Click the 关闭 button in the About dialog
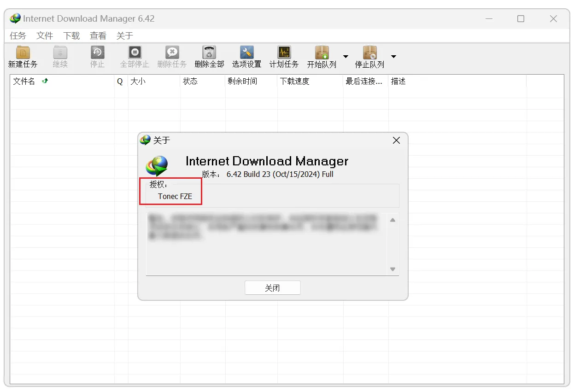 pos(272,288)
